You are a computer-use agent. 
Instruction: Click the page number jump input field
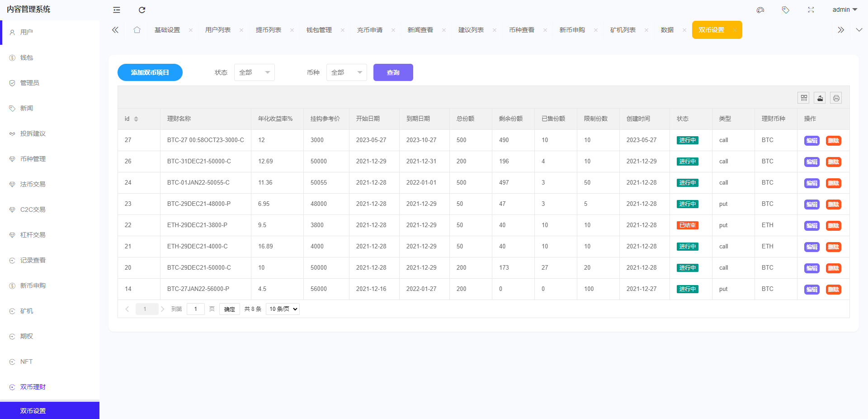pyautogui.click(x=195, y=309)
